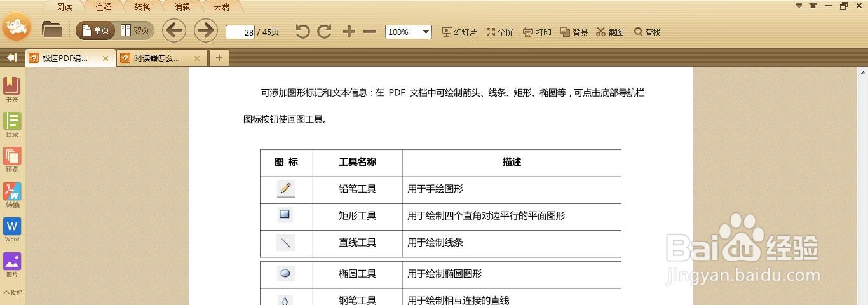Click the 用于绘制线条 description text
The height and width of the screenshot is (305, 868).
pos(435,243)
